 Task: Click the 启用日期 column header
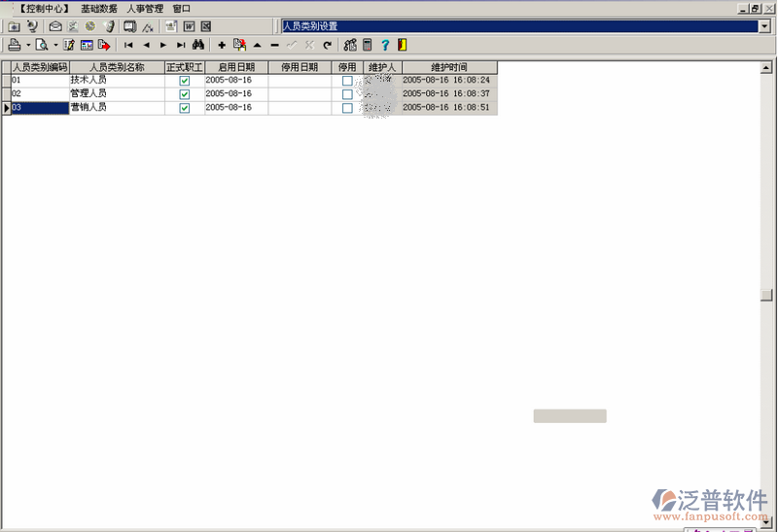236,67
